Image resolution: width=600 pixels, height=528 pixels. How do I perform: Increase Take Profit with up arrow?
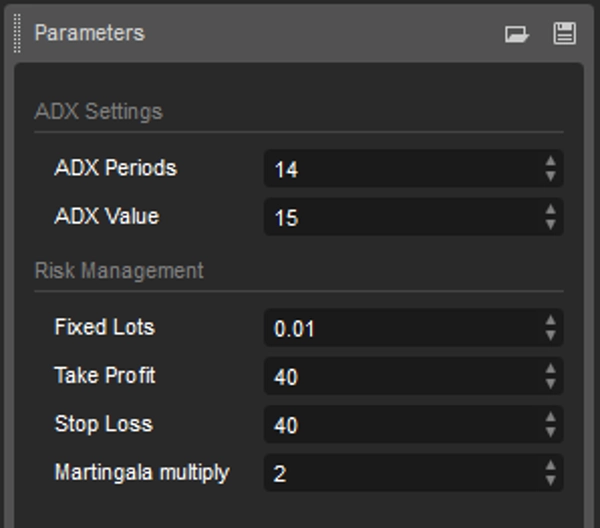tap(550, 369)
